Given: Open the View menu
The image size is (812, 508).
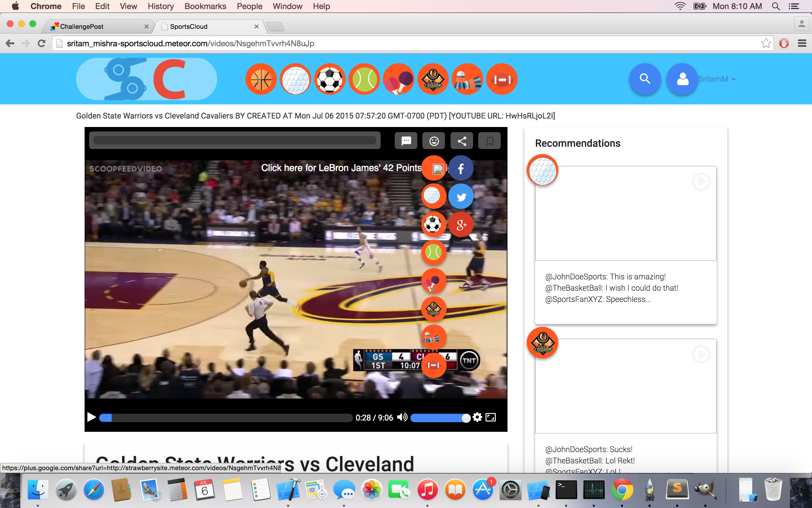Looking at the screenshot, I should [x=129, y=6].
